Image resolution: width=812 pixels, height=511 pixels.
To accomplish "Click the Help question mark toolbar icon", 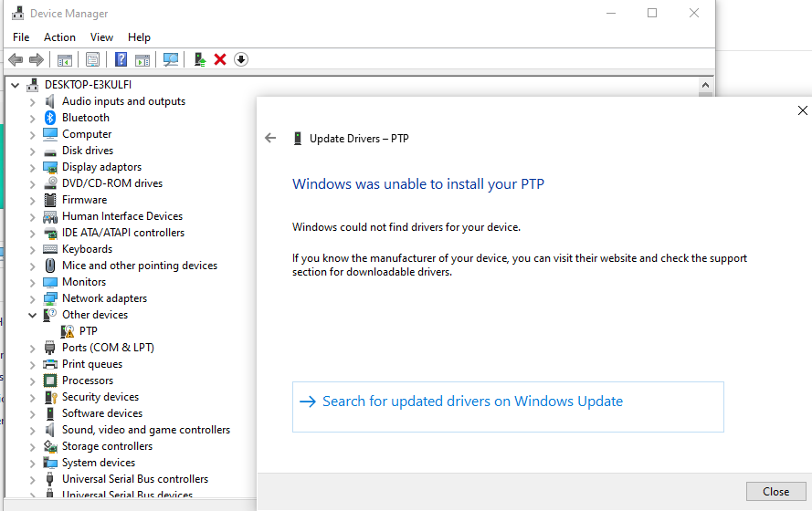I will click(x=121, y=59).
